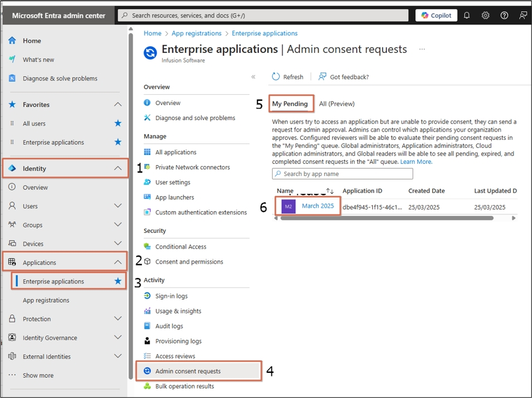The image size is (532, 398).
Task: Click the Enterprise applications breadcrumb link
Action: pos(265,33)
